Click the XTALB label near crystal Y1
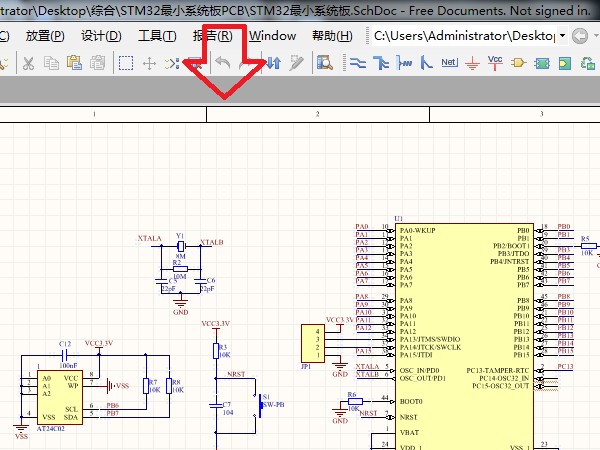600x450 pixels. (212, 242)
